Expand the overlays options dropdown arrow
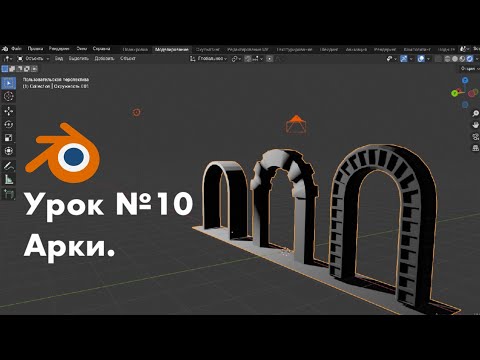 click(x=428, y=59)
